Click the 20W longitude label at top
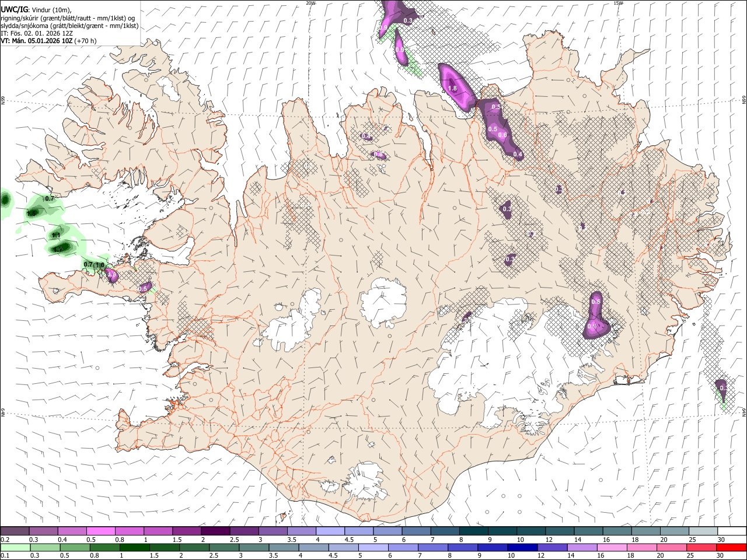The height and width of the screenshot is (560, 747). point(311,3)
